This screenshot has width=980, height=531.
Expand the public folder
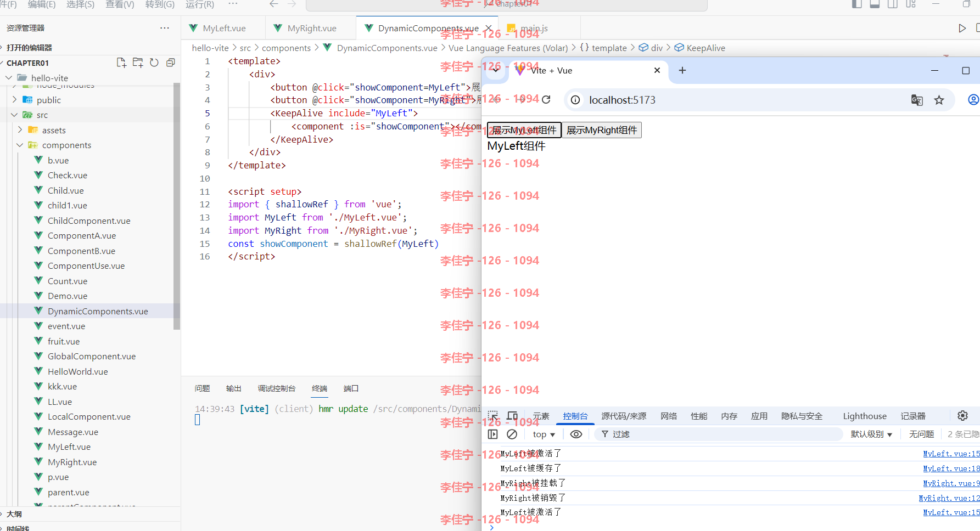click(14, 100)
